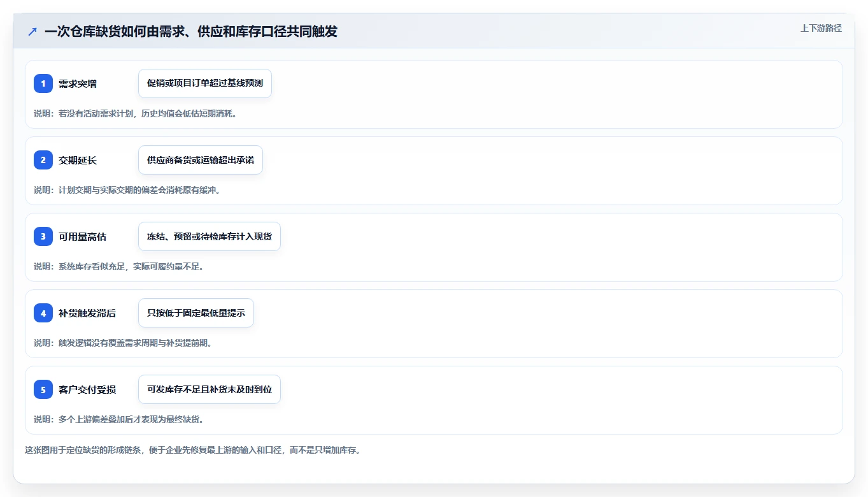Click the 上下游路径 label
Screen dimensions: 868x497
(x=821, y=28)
